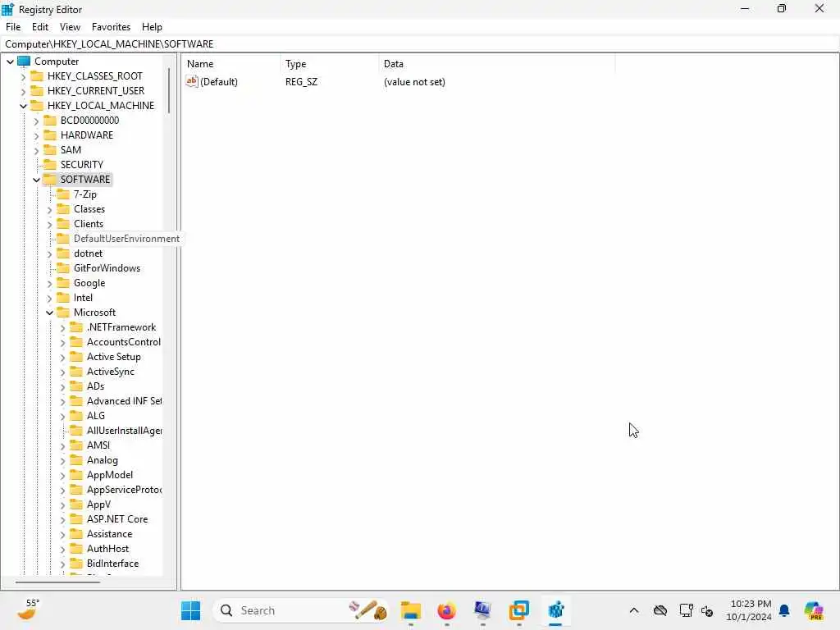Screen dimensions: 840x630
Task: Click the (Default) string value icon
Action: click(x=192, y=81)
